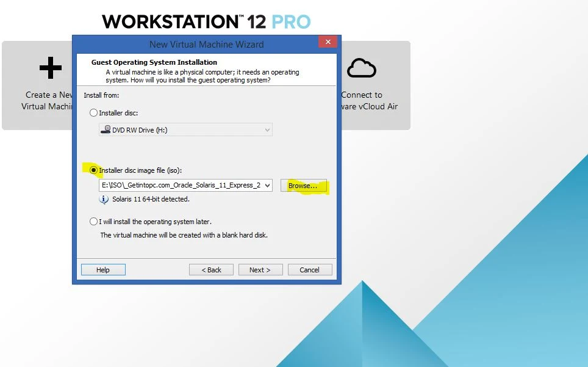Image resolution: width=588 pixels, height=367 pixels.
Task: Choose I will install the operating system later
Action: click(93, 222)
